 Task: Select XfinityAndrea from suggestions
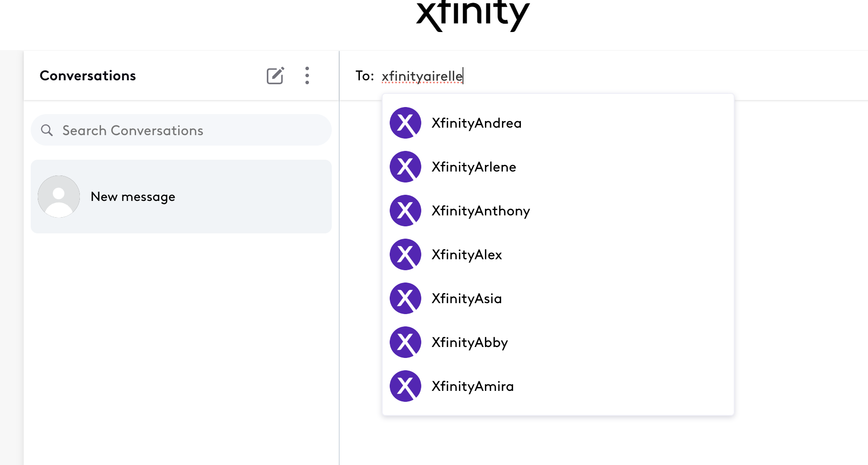pos(558,123)
